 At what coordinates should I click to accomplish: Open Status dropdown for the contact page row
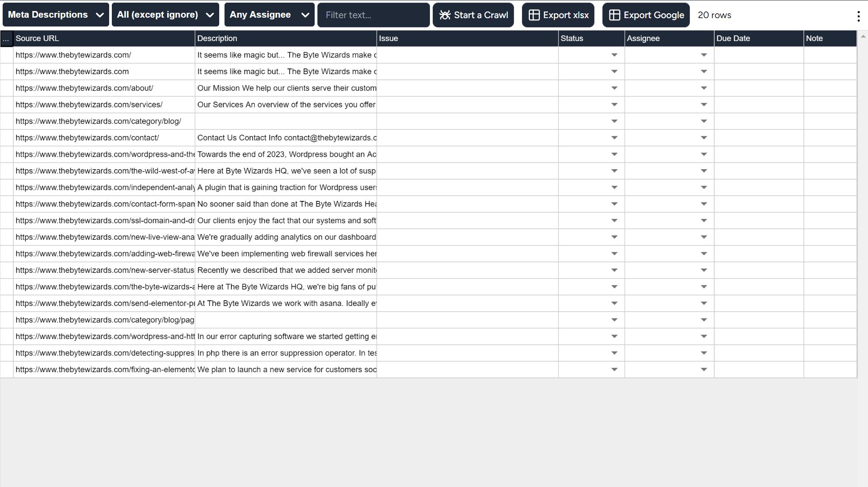point(614,138)
